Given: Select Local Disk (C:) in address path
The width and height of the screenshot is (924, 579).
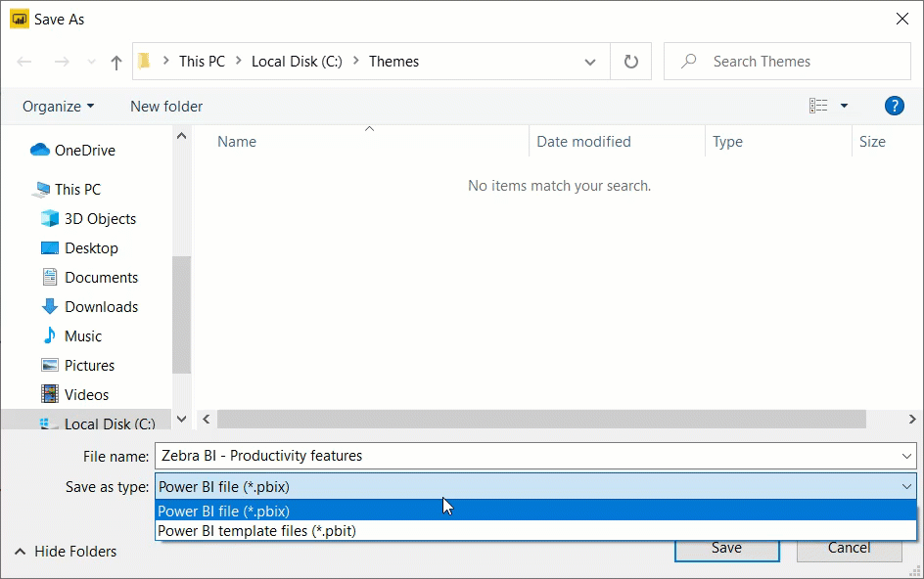Looking at the screenshot, I should [297, 62].
